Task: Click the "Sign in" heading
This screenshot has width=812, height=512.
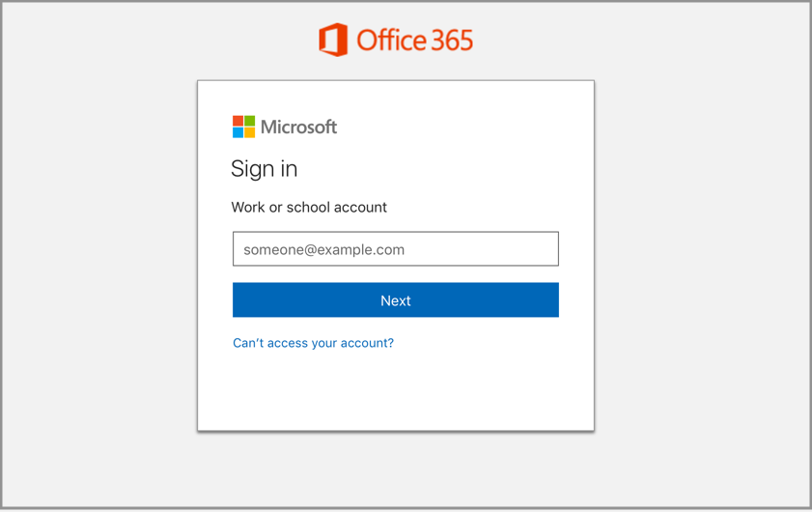Action: (x=264, y=169)
